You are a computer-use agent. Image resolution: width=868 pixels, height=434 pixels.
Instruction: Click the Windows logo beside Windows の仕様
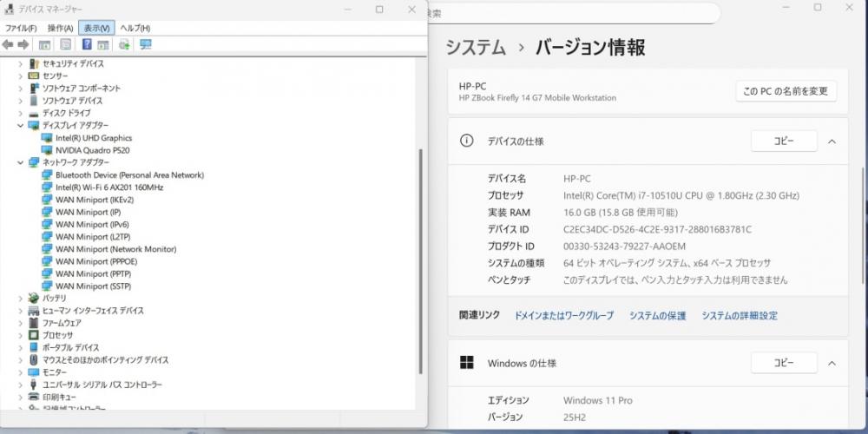467,363
